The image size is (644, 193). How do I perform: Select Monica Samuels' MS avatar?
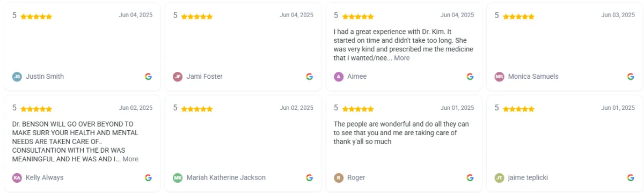500,77
